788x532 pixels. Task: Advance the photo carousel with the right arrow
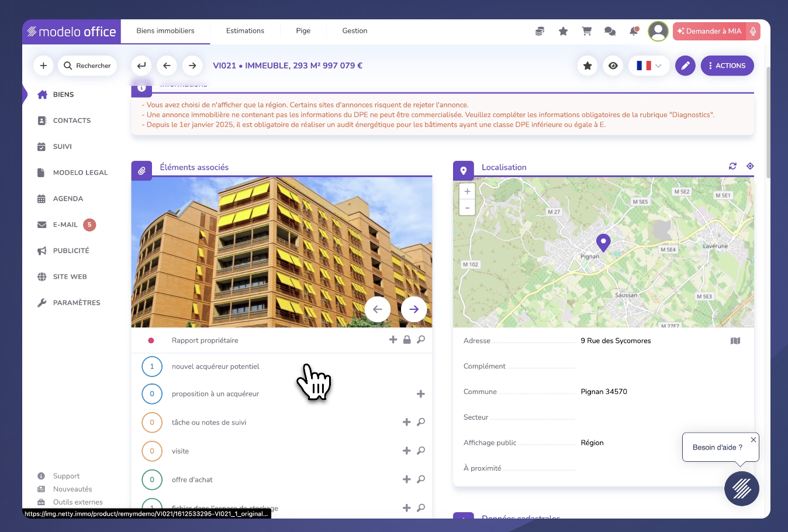pyautogui.click(x=413, y=309)
